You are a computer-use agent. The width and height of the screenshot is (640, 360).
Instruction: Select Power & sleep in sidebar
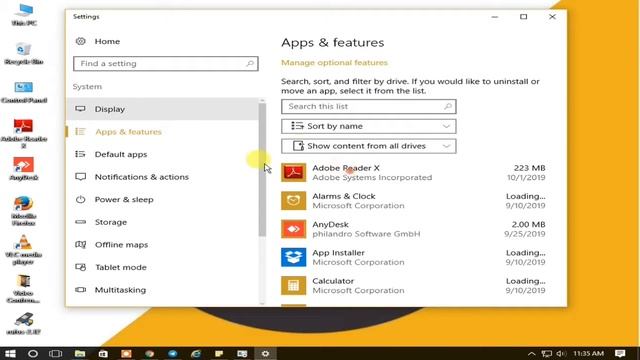[x=162, y=199]
